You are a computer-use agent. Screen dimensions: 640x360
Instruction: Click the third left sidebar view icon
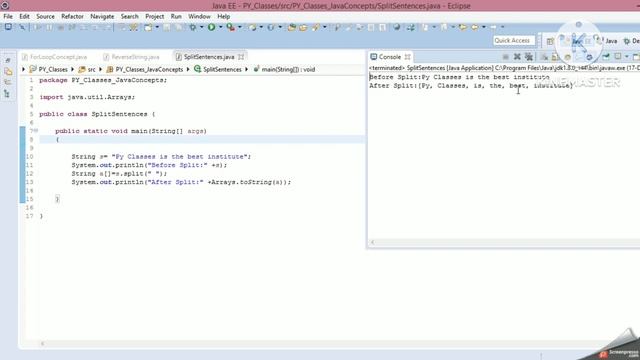(7, 82)
